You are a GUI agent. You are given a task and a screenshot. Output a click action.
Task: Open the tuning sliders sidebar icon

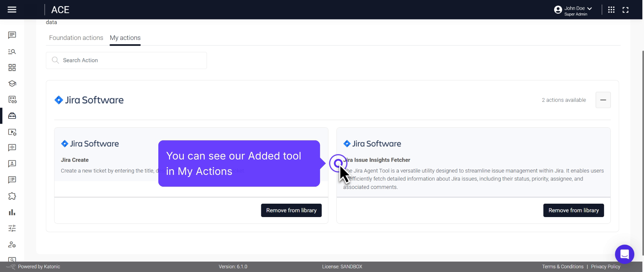tap(12, 228)
